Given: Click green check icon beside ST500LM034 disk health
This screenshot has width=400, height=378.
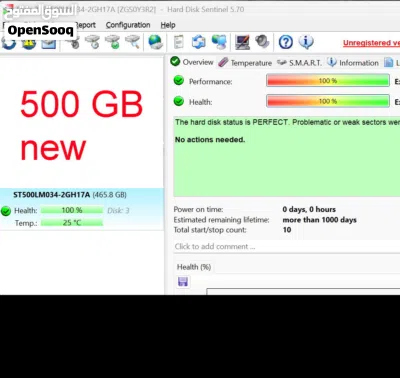Looking at the screenshot, I should tap(6, 211).
